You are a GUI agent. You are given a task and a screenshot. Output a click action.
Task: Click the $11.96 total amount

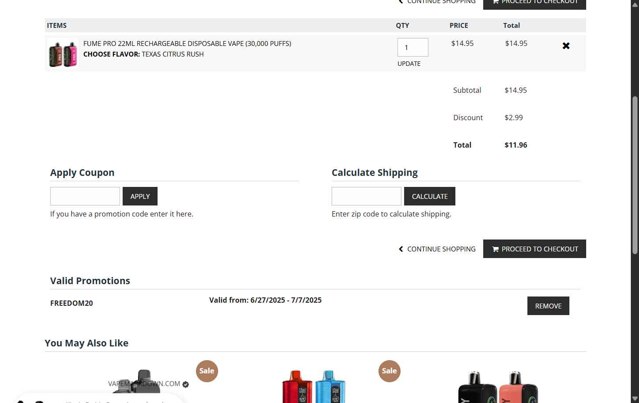[516, 145]
